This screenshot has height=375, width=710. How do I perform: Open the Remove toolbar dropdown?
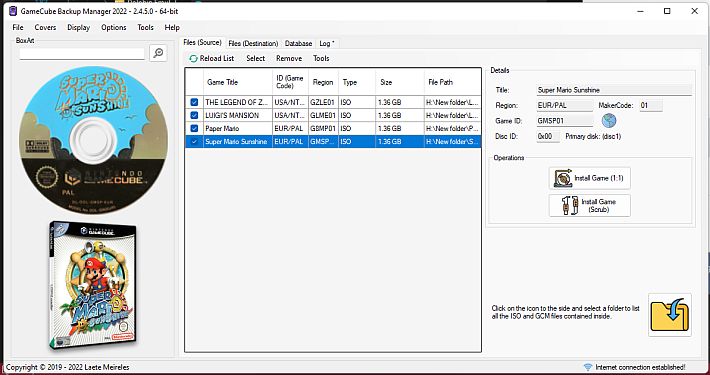[x=289, y=58]
